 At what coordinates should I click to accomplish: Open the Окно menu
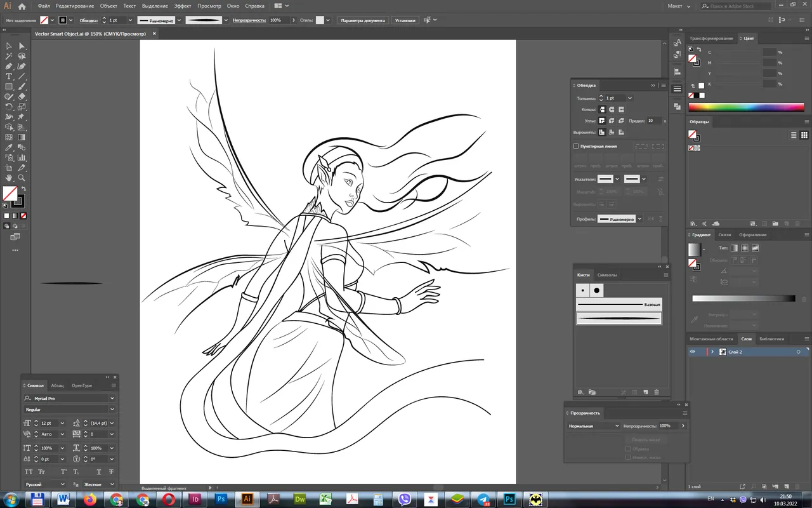point(233,6)
